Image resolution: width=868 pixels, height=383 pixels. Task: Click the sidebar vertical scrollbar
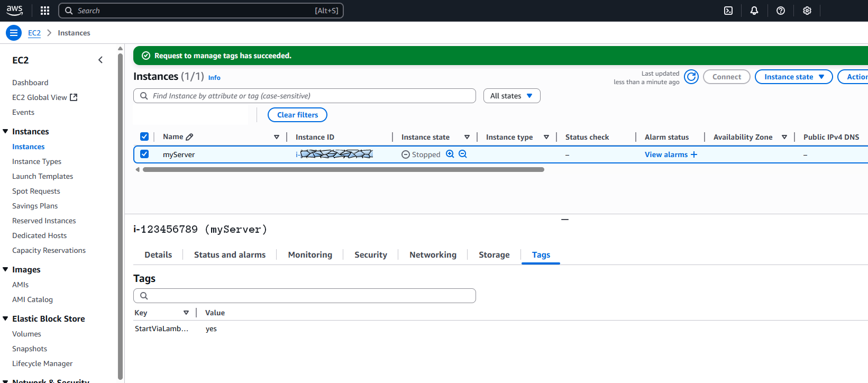120,216
